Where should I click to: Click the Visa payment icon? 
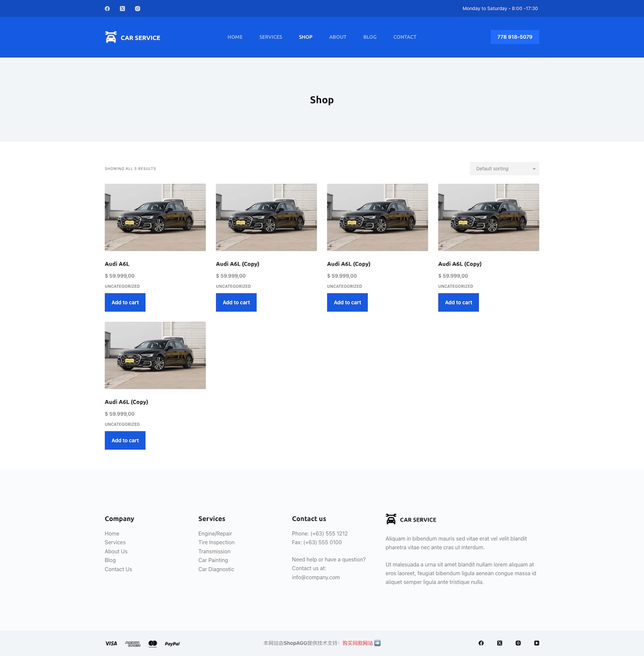[111, 643]
